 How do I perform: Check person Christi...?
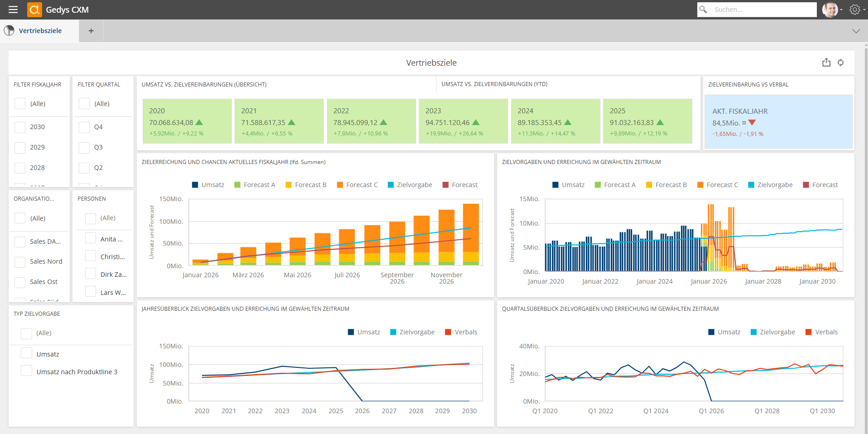coord(91,256)
